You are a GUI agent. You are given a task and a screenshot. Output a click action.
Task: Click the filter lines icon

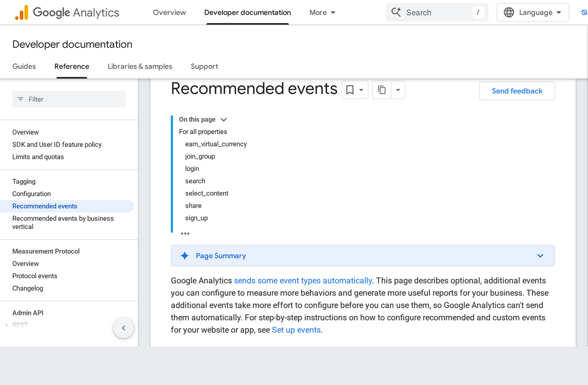click(x=21, y=99)
